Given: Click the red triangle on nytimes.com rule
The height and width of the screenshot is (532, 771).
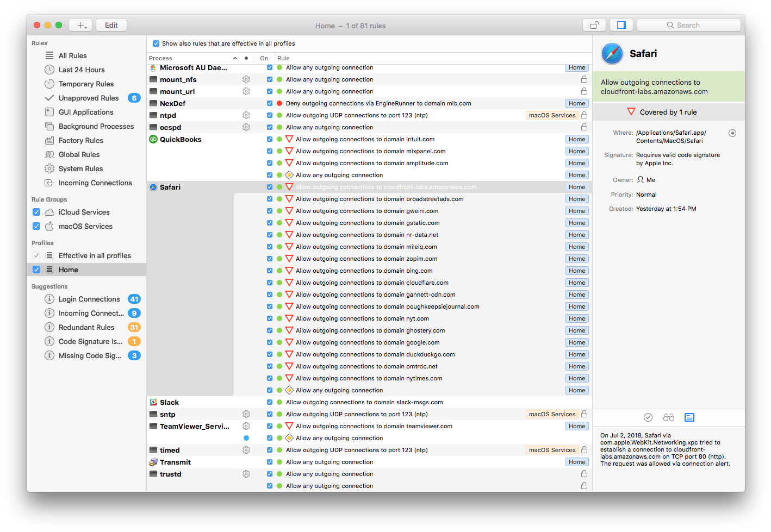Looking at the screenshot, I should 289,378.
